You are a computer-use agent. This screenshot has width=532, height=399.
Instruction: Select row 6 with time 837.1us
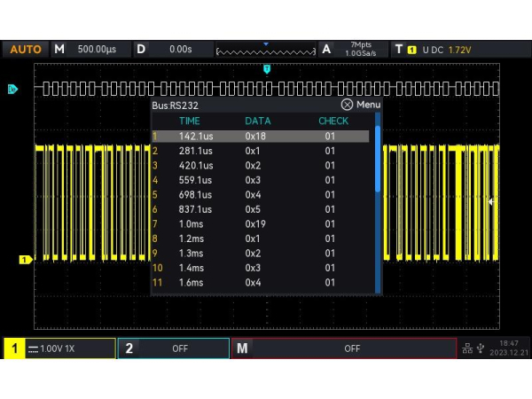tap(260, 209)
